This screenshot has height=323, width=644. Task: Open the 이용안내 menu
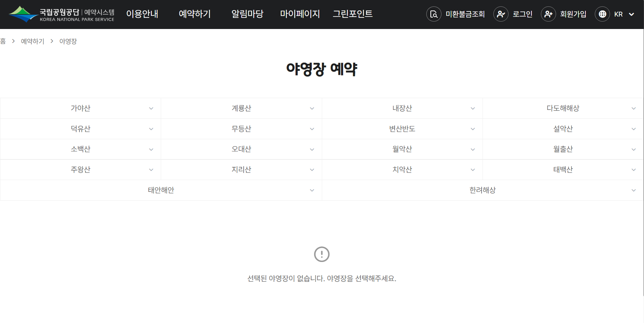[142, 14]
